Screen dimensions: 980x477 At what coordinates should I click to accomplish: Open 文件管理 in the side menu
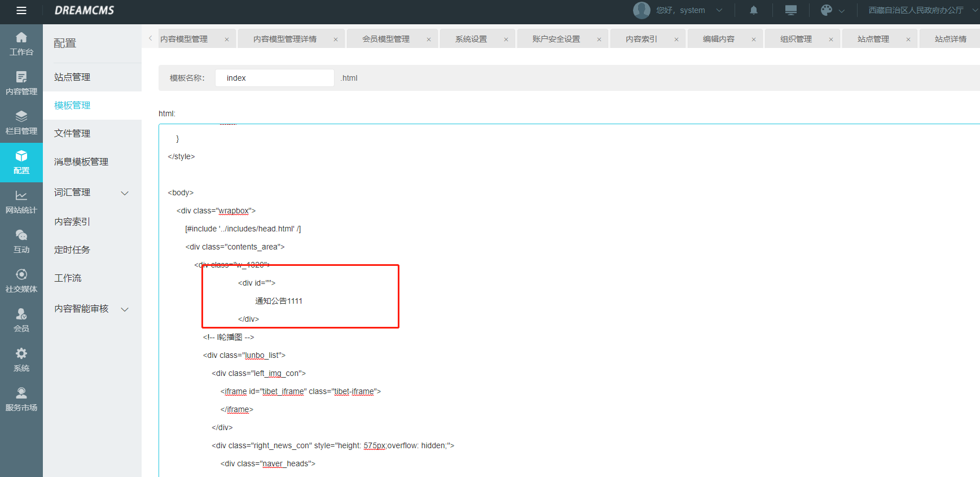pyautogui.click(x=92, y=134)
